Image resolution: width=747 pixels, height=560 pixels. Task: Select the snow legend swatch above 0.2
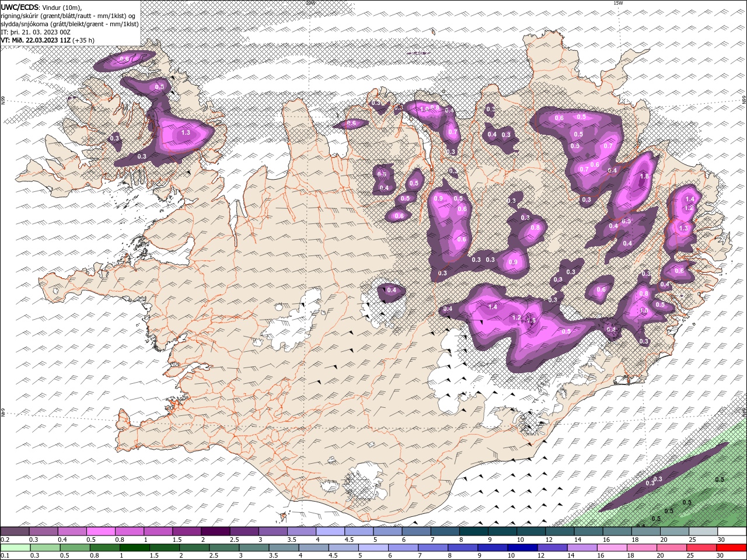click(15, 531)
